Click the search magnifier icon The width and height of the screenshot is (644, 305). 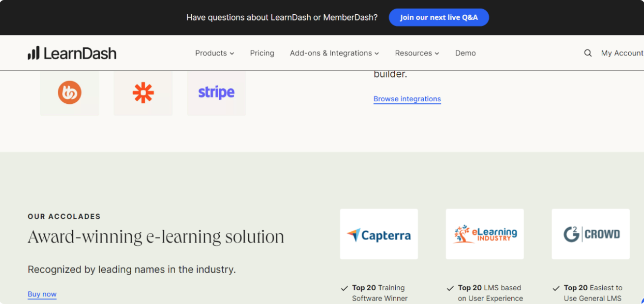pyautogui.click(x=588, y=53)
